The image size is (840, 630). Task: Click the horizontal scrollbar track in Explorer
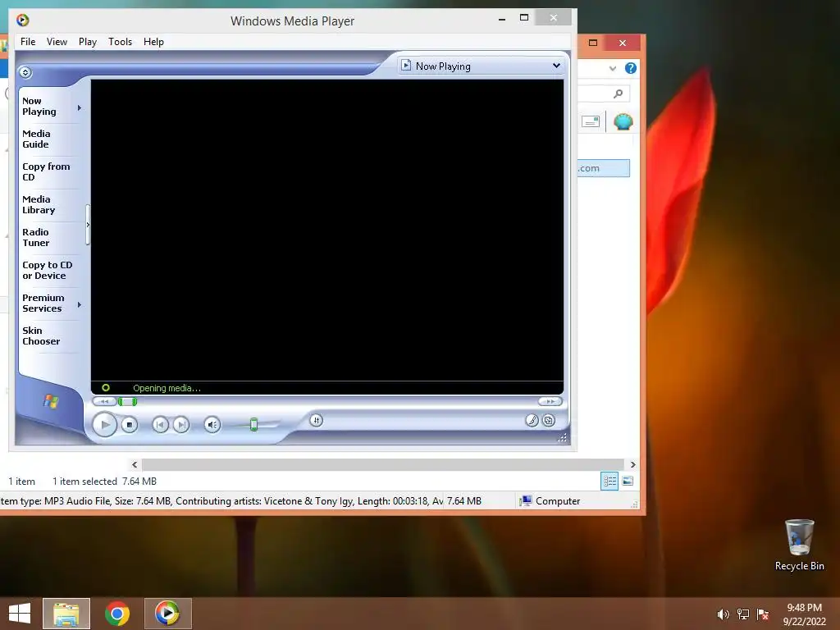383,464
